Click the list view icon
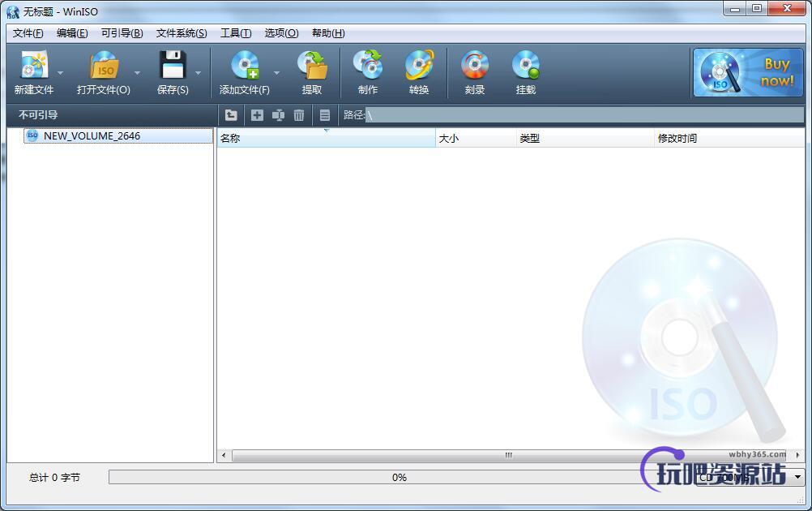This screenshot has width=812, height=511. coord(325,115)
